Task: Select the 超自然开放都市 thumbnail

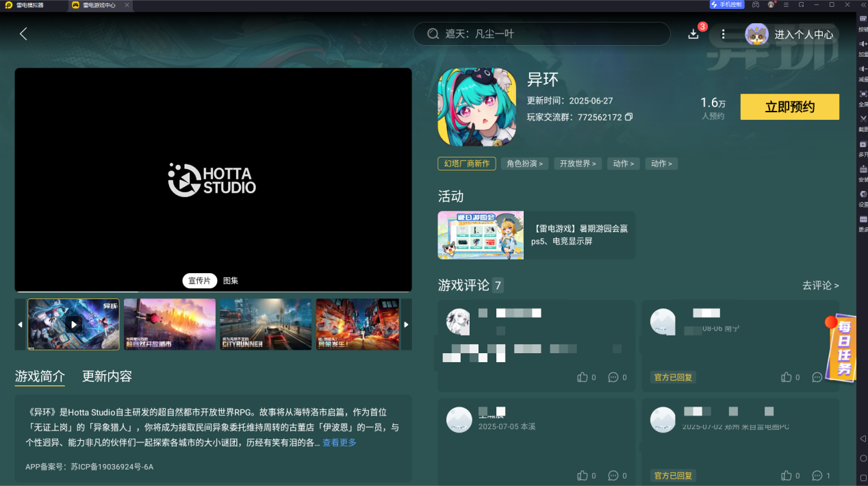Action: click(170, 324)
